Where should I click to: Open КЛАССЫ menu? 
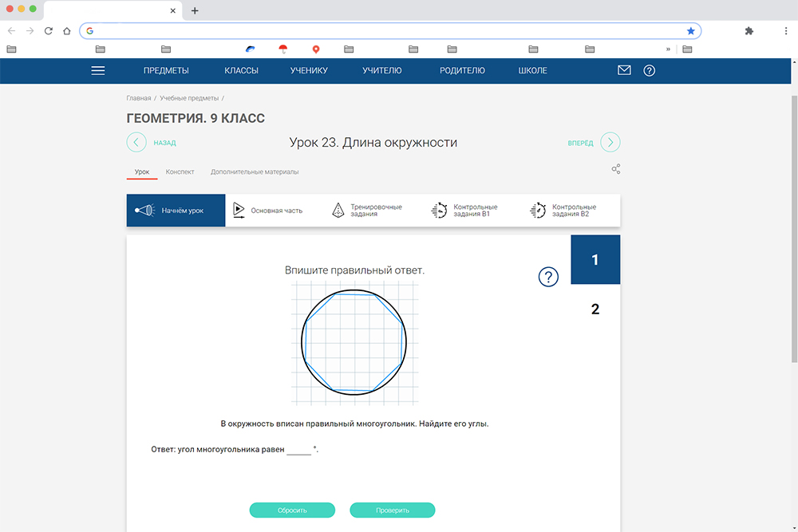pyautogui.click(x=241, y=71)
